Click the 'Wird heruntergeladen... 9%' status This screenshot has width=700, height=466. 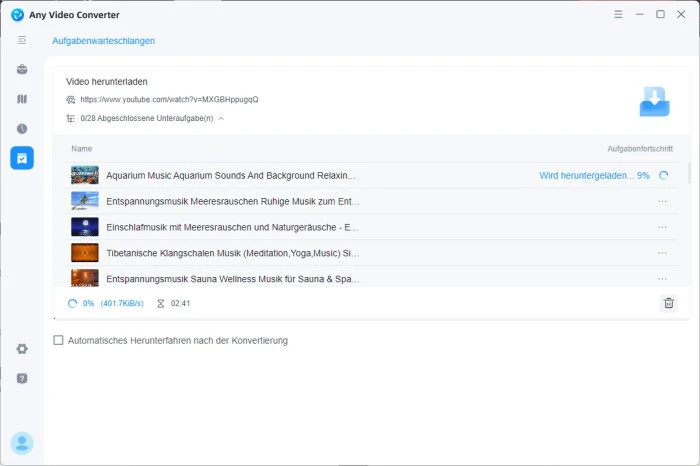594,175
